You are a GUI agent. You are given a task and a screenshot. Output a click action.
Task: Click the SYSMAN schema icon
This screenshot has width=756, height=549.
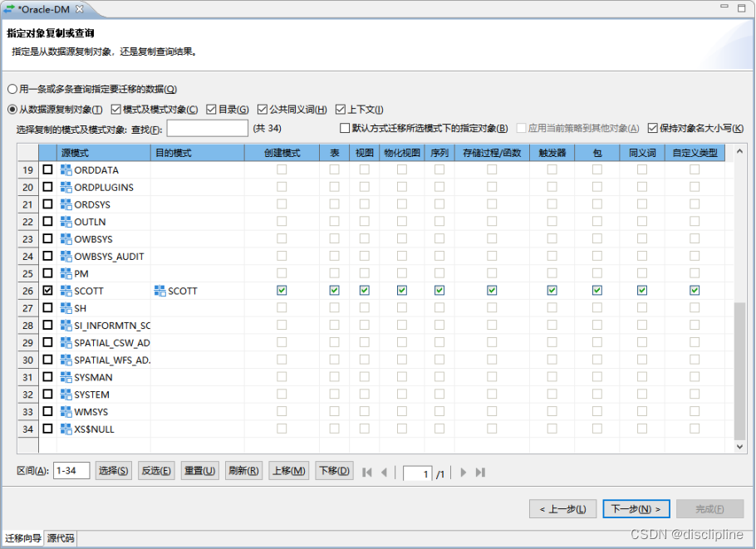click(66, 377)
